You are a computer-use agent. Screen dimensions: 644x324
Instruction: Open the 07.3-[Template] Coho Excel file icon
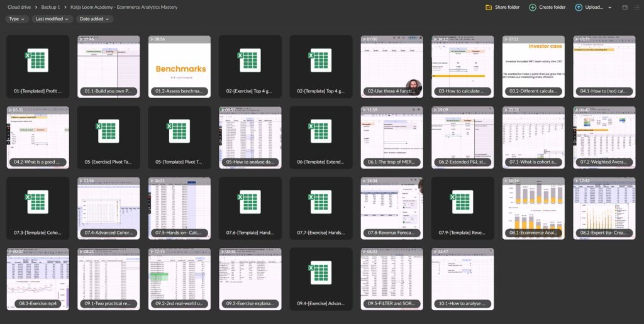[x=37, y=201]
